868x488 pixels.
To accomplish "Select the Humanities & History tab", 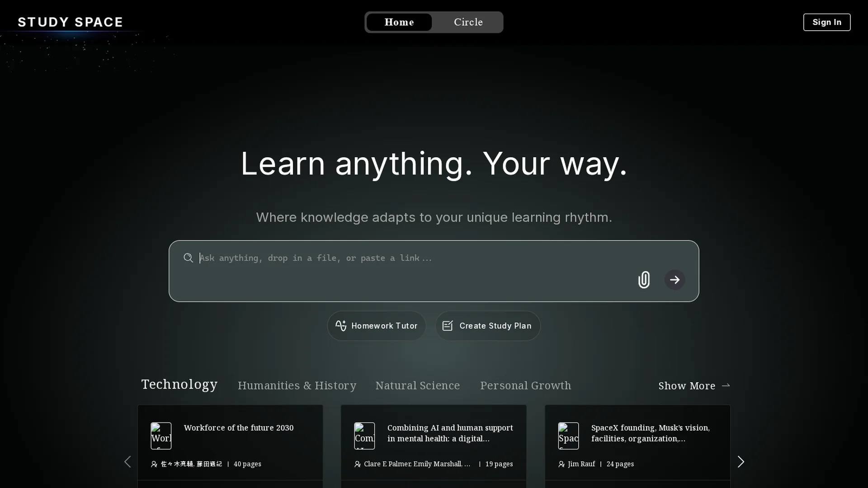I will coord(297,385).
